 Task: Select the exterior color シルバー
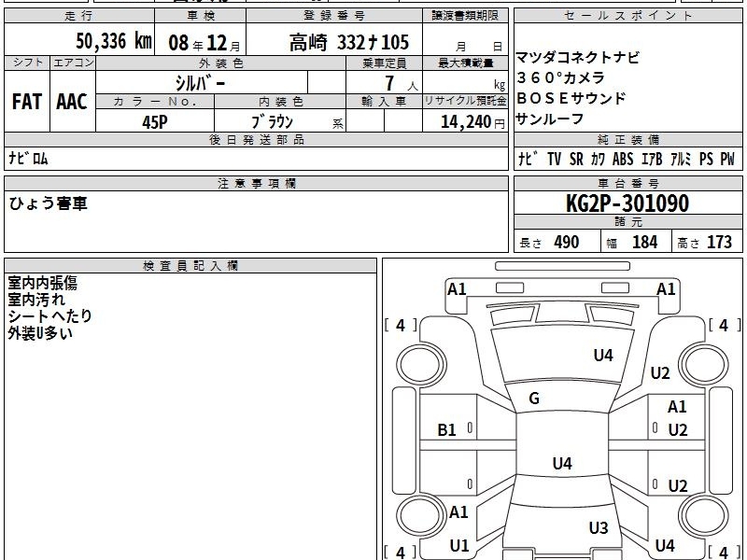click(201, 83)
